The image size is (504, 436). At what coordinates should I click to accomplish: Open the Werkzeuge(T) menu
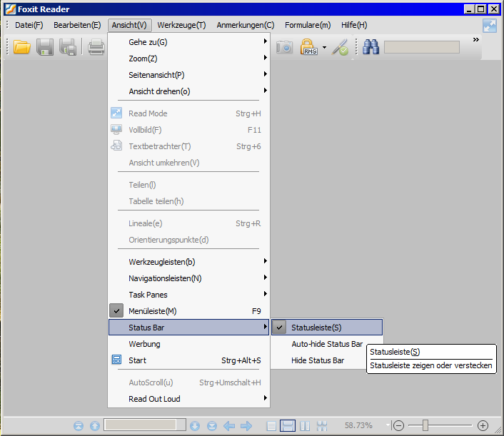(x=181, y=25)
